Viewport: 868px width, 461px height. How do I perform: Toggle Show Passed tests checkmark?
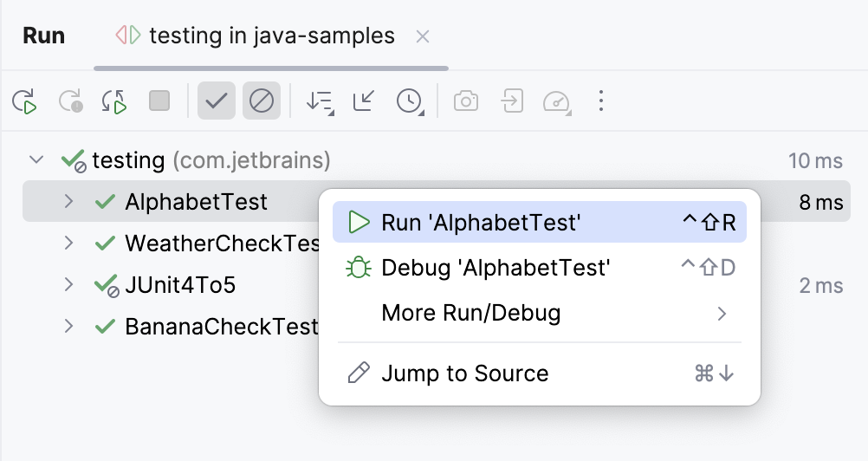pyautogui.click(x=216, y=101)
